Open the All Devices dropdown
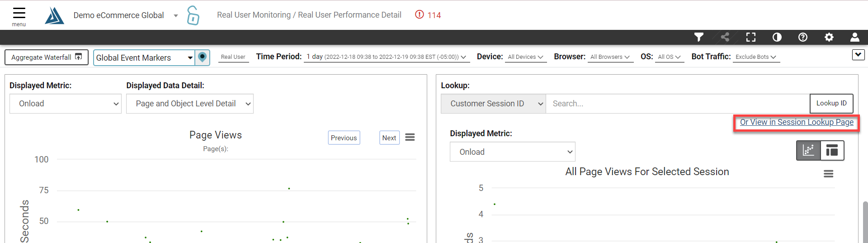The width and height of the screenshot is (868, 243). 525,57
